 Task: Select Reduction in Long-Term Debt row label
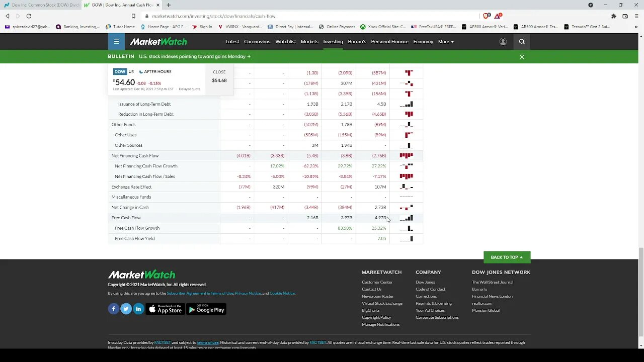click(x=146, y=114)
